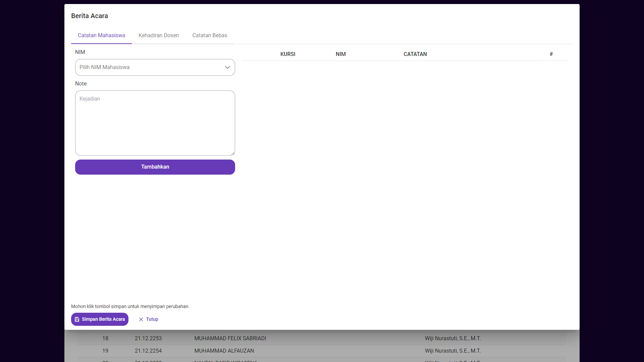644x362 pixels.
Task: Switch to Catatan Mahasiswa tab
Action: tap(101, 36)
